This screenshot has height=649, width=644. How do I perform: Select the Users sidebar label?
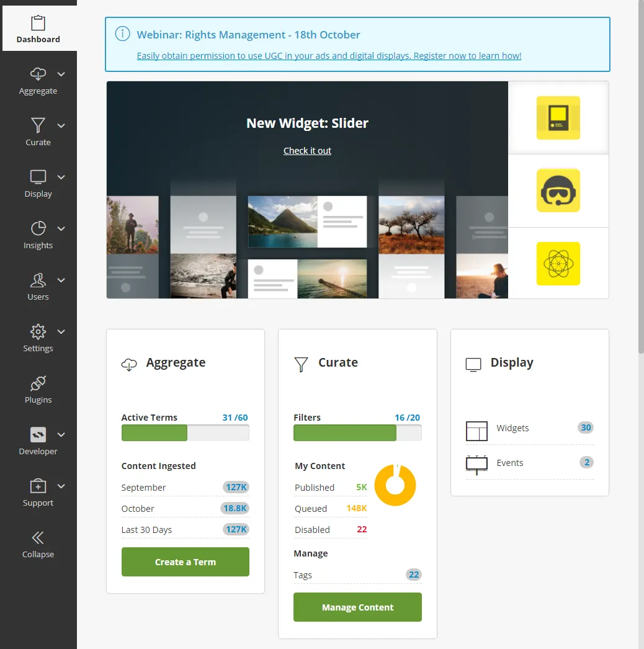[38, 297]
